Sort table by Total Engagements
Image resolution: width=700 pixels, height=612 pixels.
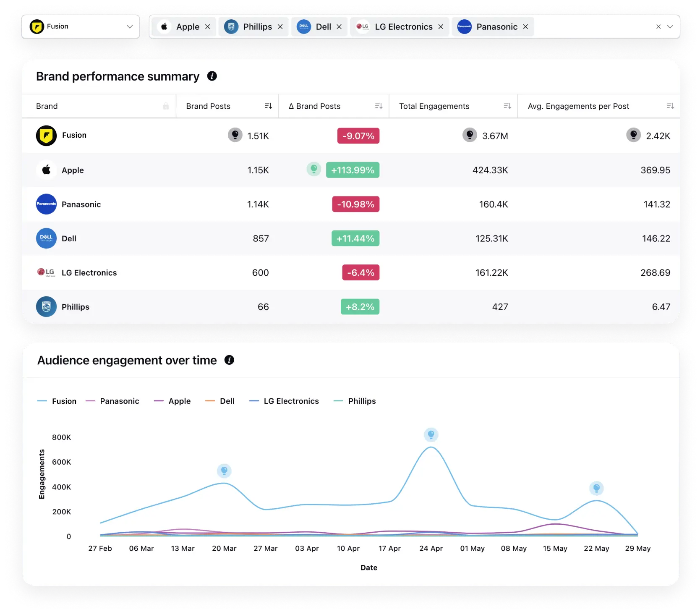[x=508, y=106]
